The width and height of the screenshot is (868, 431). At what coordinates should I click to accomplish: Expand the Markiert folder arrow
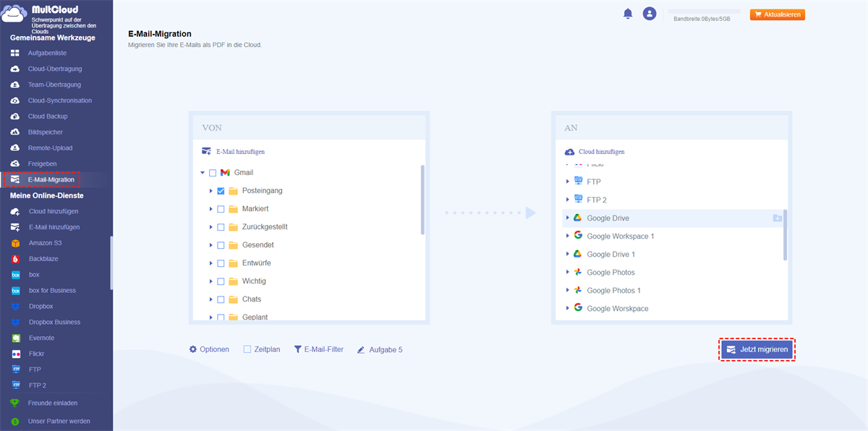click(210, 209)
